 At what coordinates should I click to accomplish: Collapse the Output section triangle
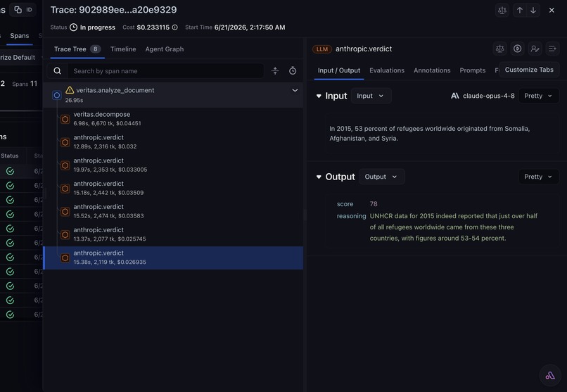pyautogui.click(x=319, y=177)
